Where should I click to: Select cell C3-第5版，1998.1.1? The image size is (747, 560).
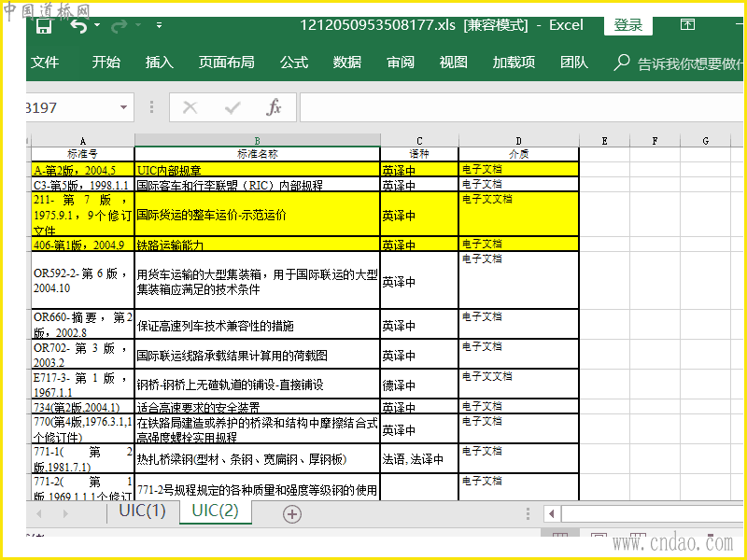83,184
